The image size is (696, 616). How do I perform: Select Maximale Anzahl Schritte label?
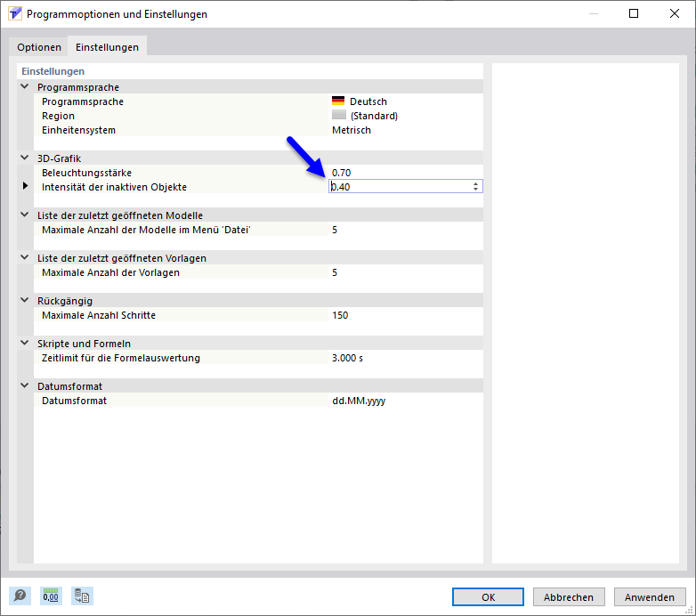(99, 315)
